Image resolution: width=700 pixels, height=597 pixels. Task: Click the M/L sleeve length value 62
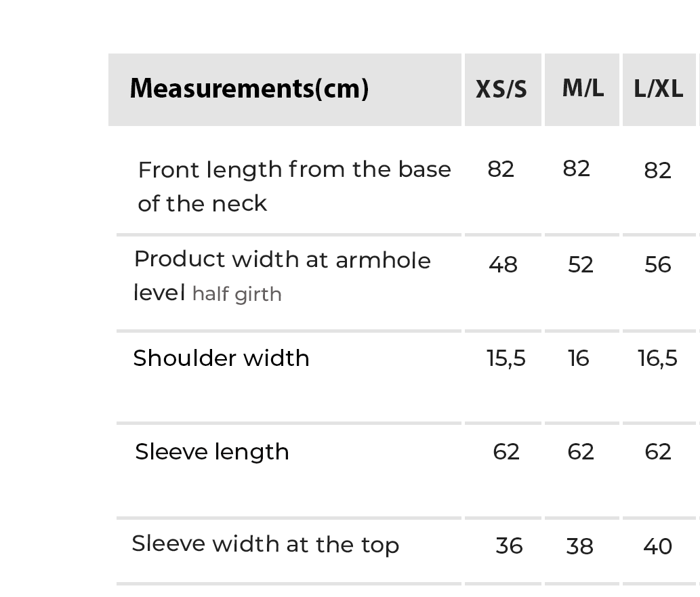[x=581, y=452]
